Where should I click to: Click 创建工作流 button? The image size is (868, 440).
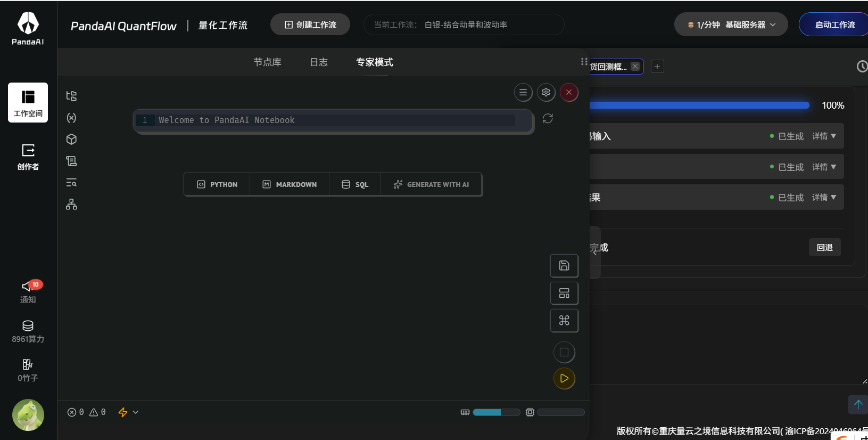point(310,25)
